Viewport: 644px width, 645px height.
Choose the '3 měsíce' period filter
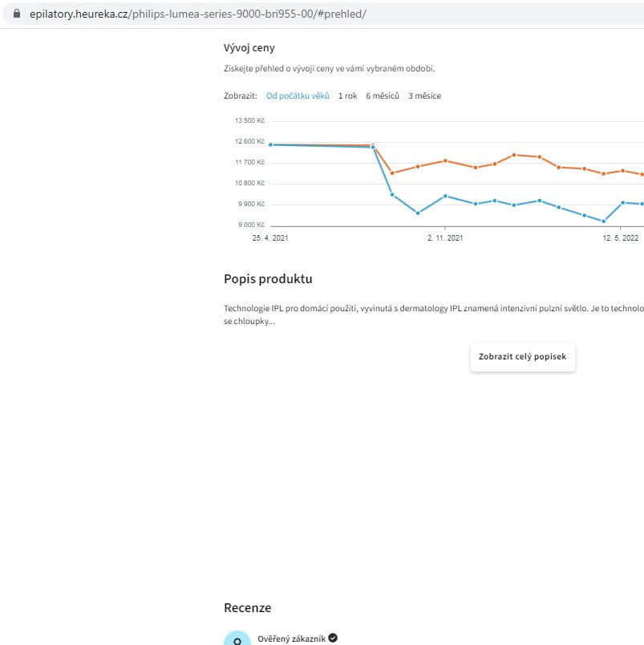(424, 96)
